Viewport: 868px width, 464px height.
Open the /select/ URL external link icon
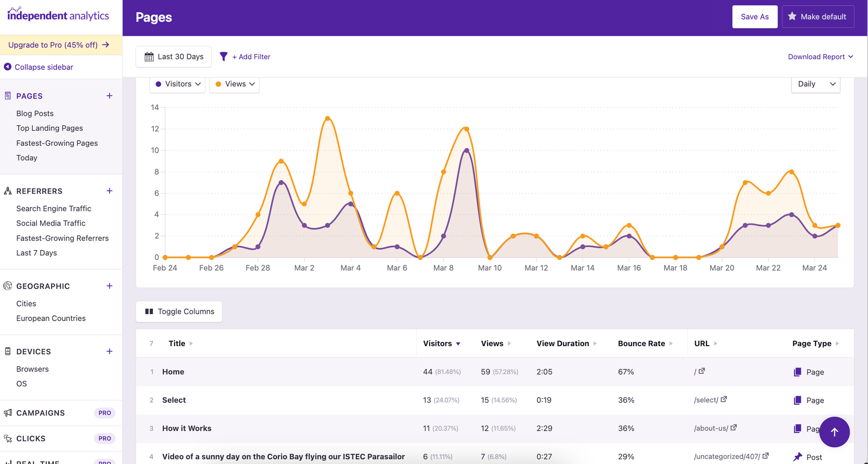(724, 399)
